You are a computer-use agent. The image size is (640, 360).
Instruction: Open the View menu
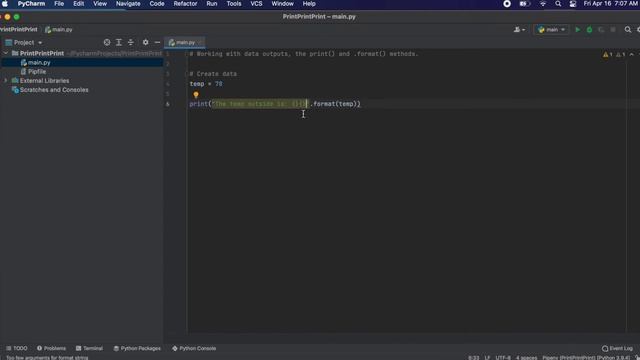point(100,4)
